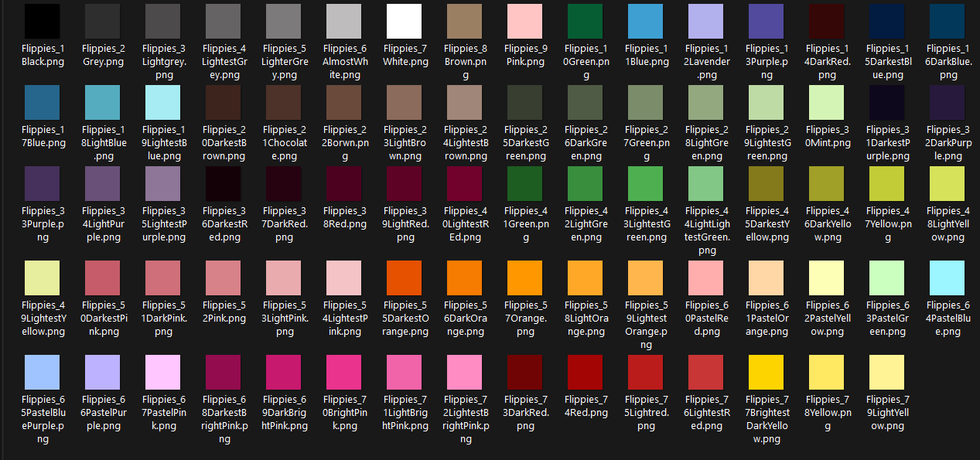The width and height of the screenshot is (980, 460).
Task: Pick the Flippies_30Mint.png swatch file
Action: click(x=827, y=102)
